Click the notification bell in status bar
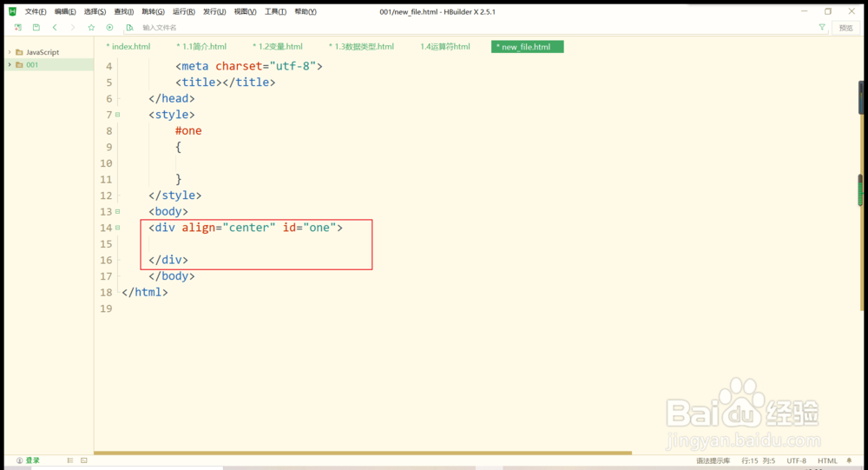 click(x=849, y=460)
